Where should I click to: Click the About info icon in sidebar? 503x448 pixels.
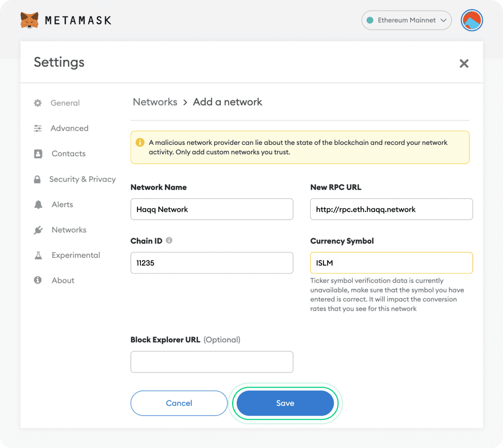point(38,280)
